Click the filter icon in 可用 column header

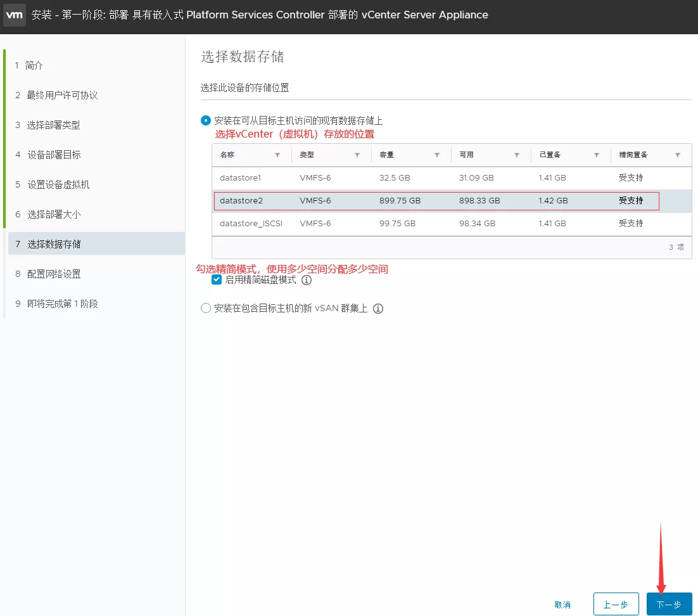(517, 155)
